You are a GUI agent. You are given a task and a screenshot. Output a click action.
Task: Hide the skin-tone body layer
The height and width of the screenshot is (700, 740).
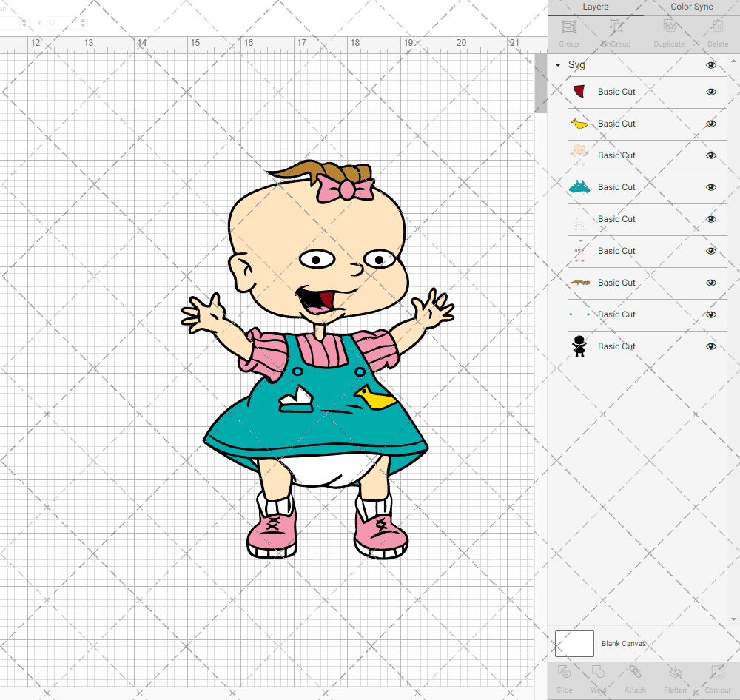pos(710,155)
